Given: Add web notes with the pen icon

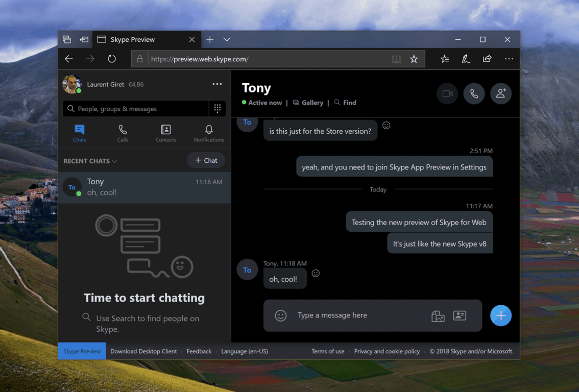Looking at the screenshot, I should coord(466,59).
